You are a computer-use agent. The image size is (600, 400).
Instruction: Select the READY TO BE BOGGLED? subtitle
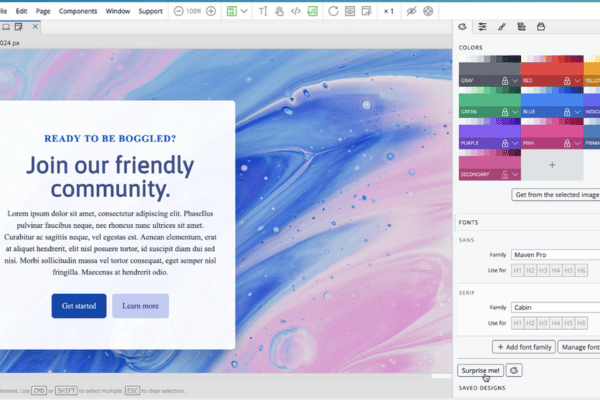tap(110, 139)
